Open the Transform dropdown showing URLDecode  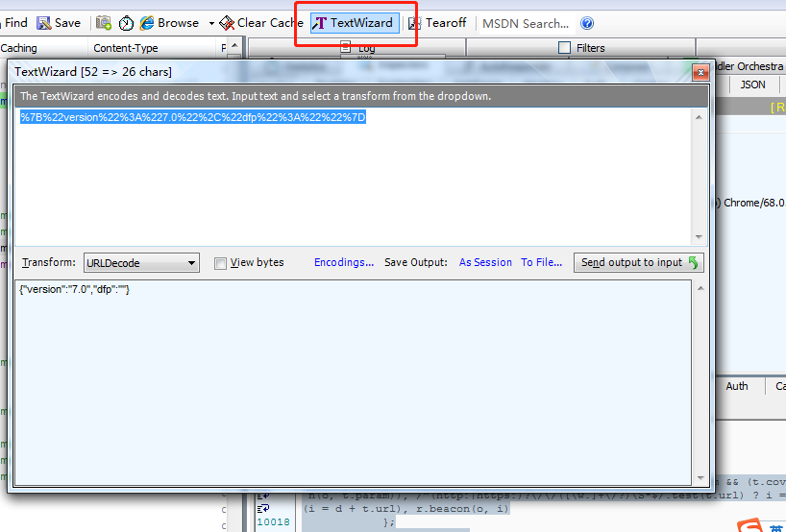click(x=141, y=263)
